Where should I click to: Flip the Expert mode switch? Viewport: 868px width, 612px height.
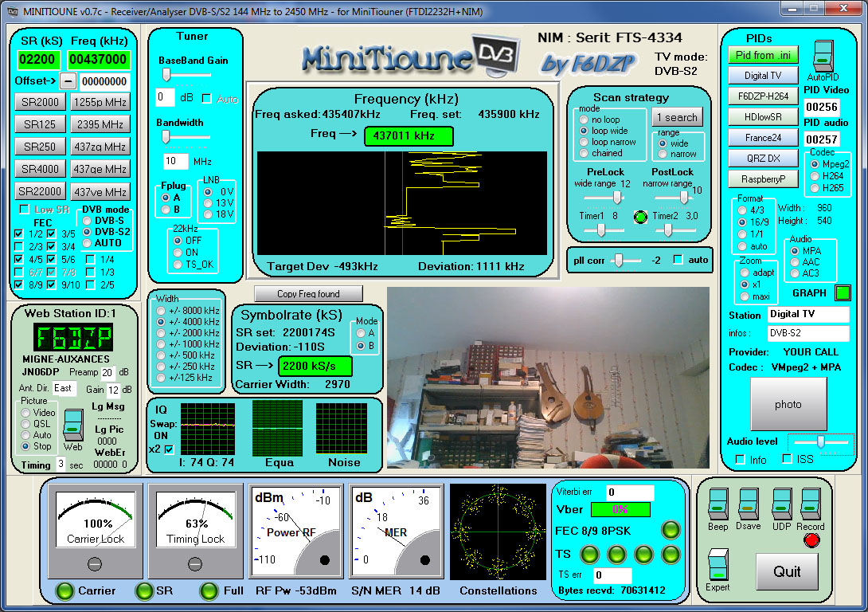(718, 564)
